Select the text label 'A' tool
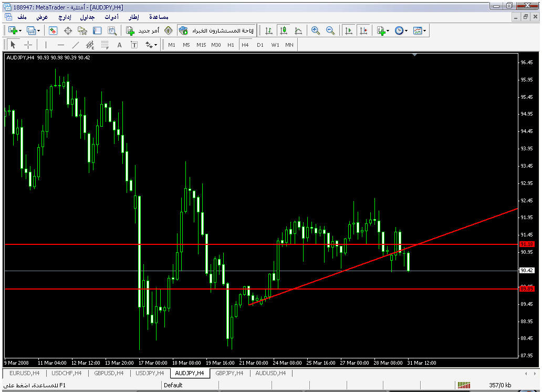 [119, 45]
